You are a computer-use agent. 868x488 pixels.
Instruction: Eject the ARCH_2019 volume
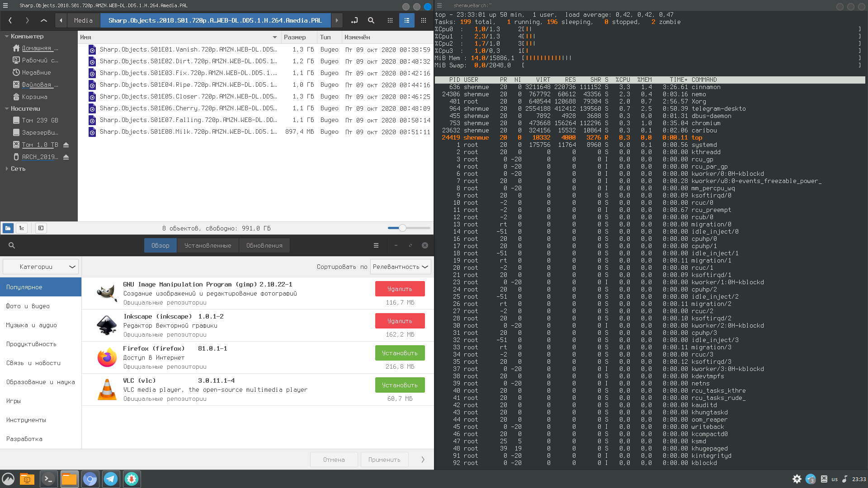point(66,157)
